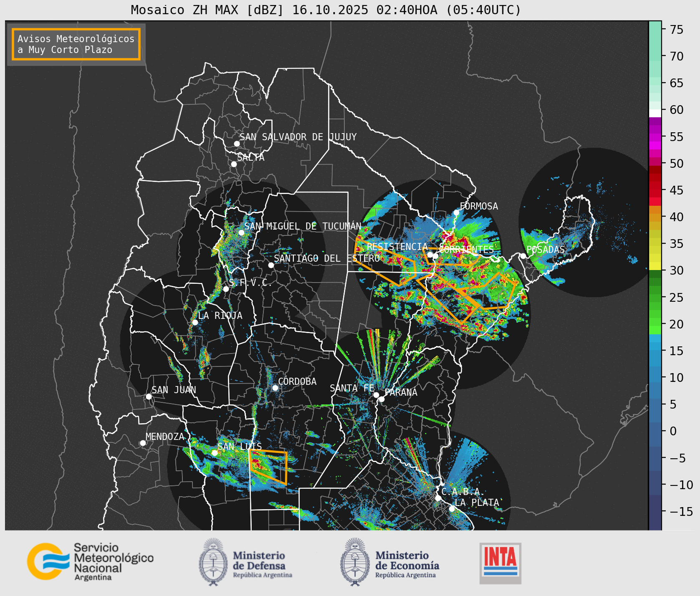Viewport: 700px width, 596px height.
Task: Click the La Rioja city marker dot
Action: [x=195, y=322]
